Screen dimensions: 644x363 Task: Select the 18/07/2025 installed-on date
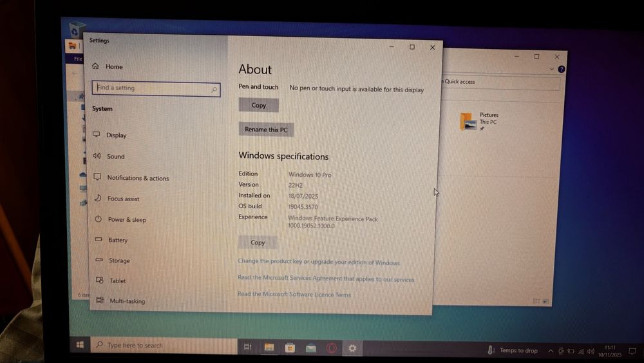pyautogui.click(x=303, y=196)
